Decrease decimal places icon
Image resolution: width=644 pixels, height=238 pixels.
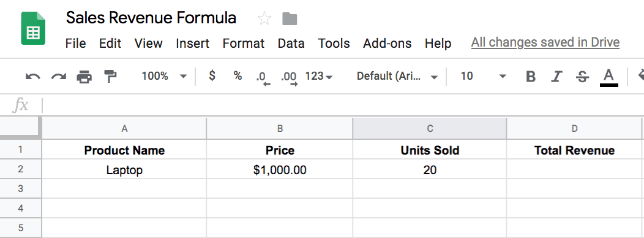[263, 78]
